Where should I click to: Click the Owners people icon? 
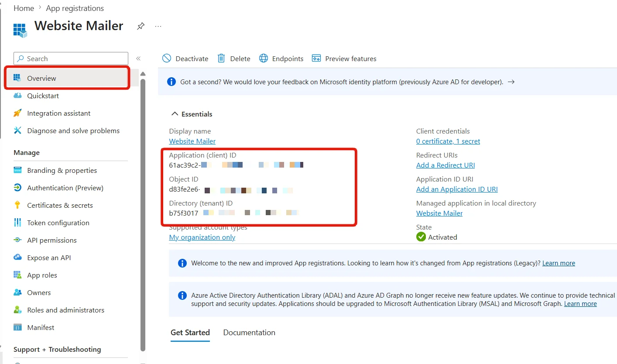pyautogui.click(x=17, y=292)
